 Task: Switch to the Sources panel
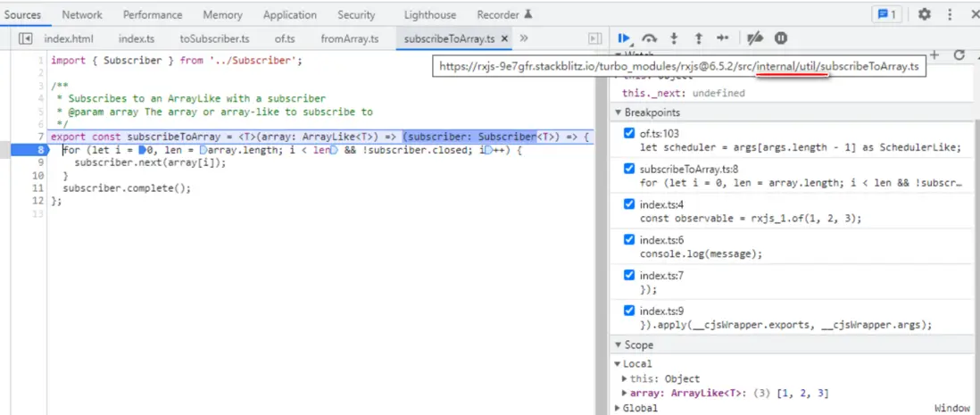[22, 14]
